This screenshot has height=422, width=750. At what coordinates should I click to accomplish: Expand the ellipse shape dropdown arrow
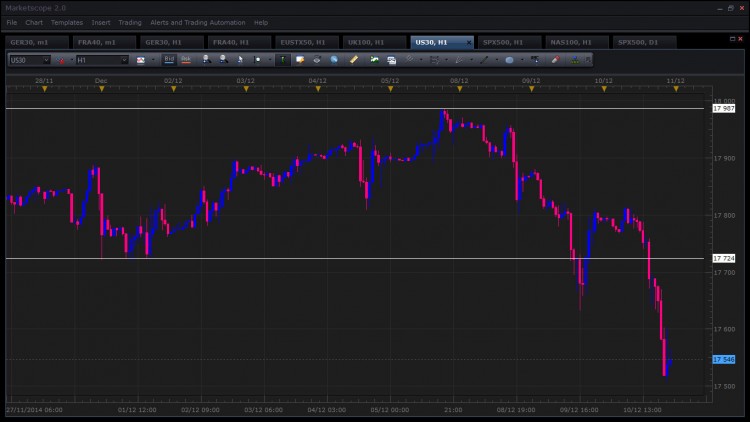pyautogui.click(x=521, y=60)
